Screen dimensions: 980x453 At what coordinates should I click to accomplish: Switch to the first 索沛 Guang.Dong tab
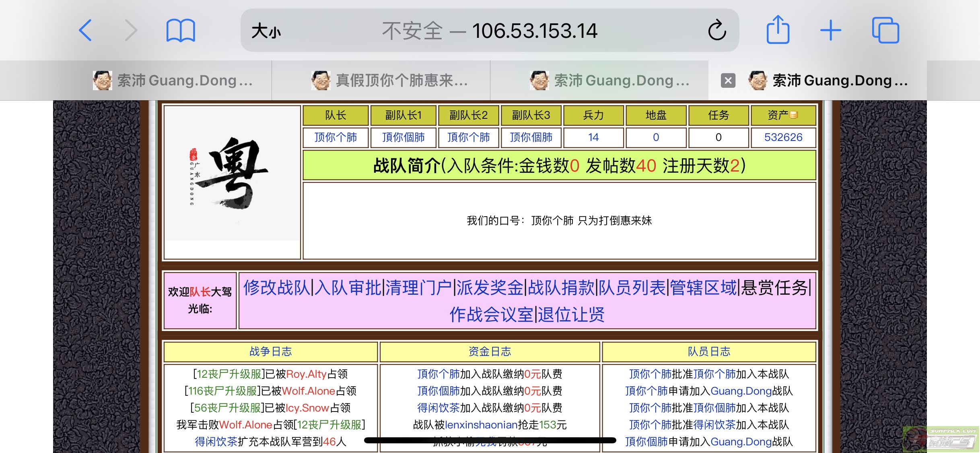pos(173,81)
